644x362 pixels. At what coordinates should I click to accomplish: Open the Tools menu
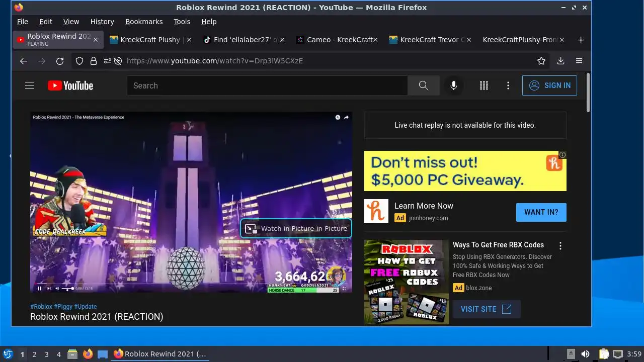tap(182, 22)
